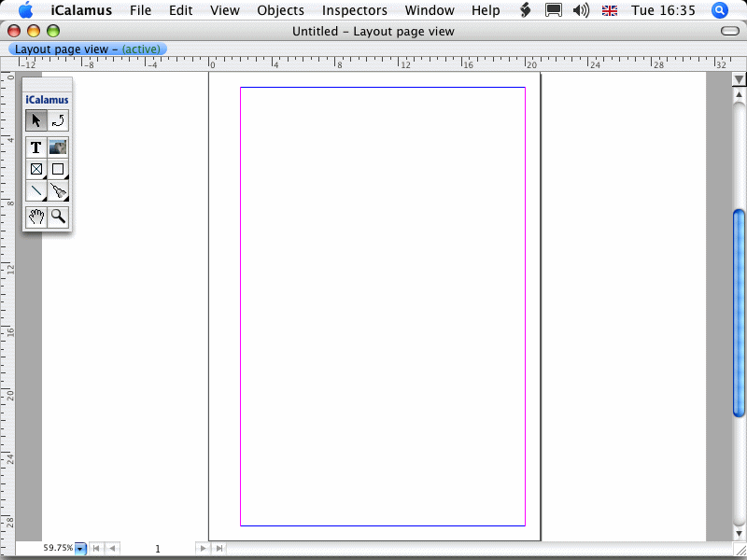Activate the magnifier zoom tool
Viewport: 747px width, 560px height.
58,217
